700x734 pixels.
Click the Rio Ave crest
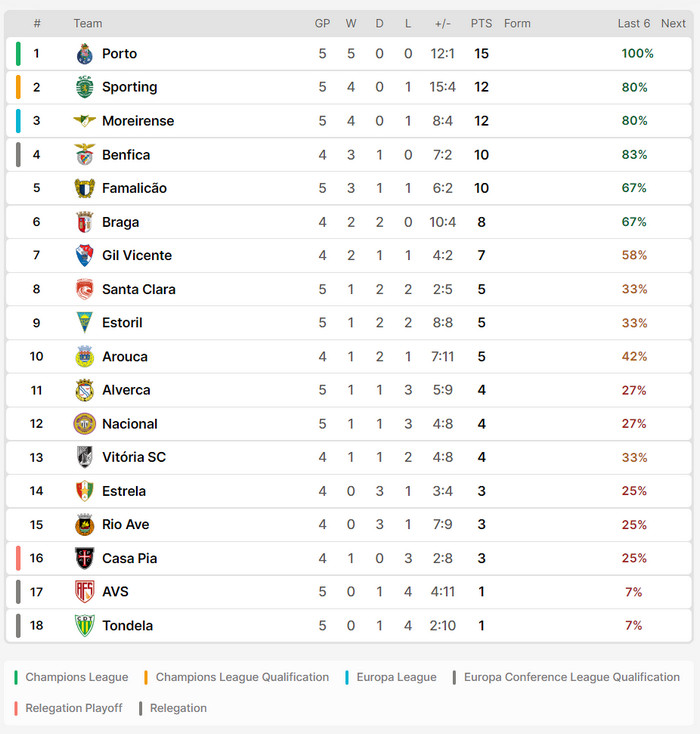(84, 525)
